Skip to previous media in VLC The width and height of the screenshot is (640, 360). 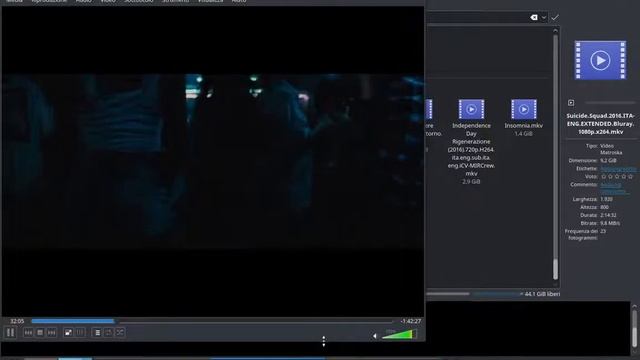tap(28, 333)
